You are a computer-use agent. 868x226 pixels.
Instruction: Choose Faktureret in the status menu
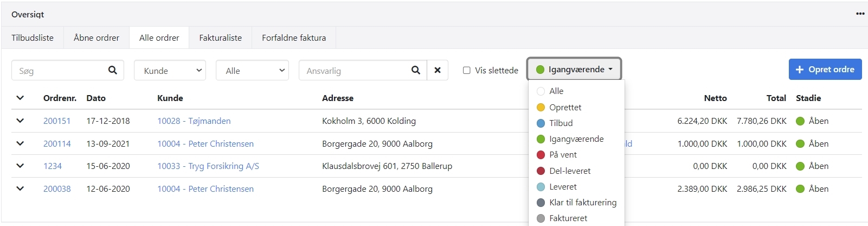point(576,218)
